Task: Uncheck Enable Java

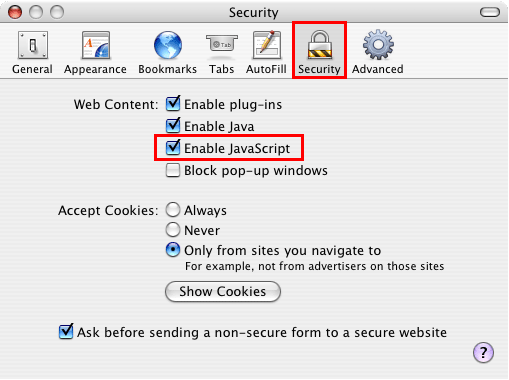Action: point(173,126)
